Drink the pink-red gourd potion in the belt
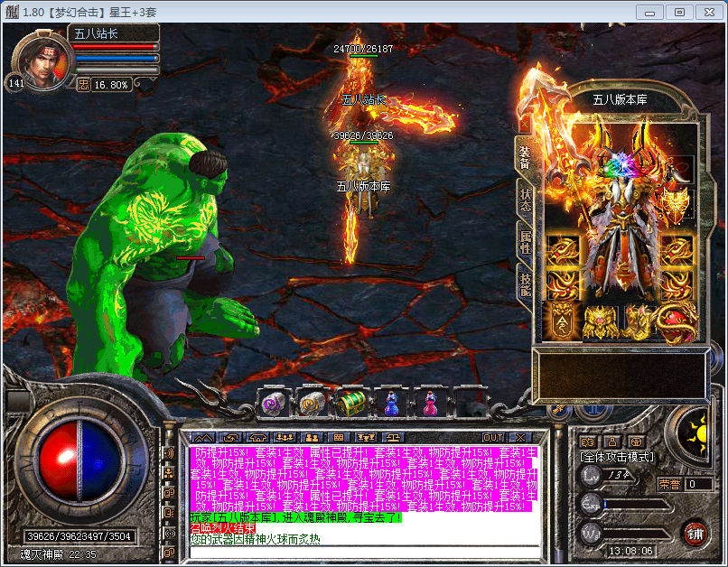 point(430,404)
